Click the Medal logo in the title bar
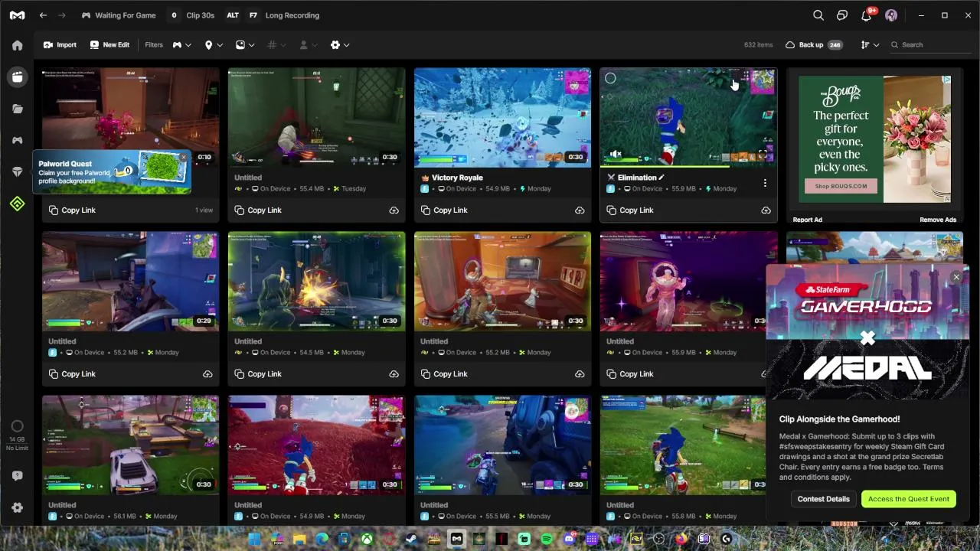This screenshot has width=980, height=551. (x=17, y=15)
